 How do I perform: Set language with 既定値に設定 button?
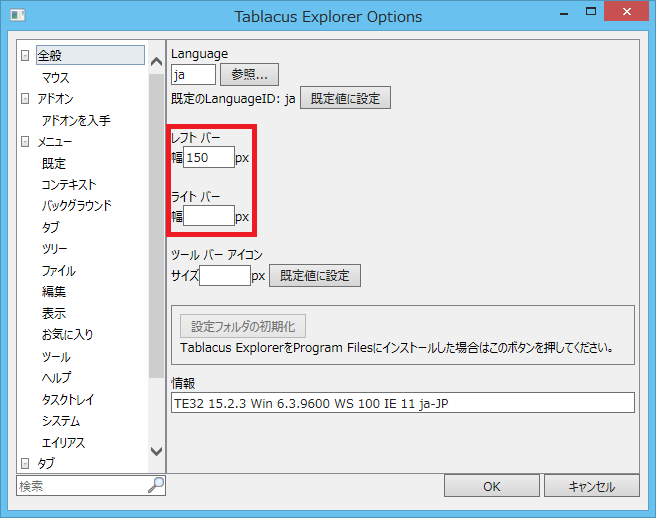(346, 98)
